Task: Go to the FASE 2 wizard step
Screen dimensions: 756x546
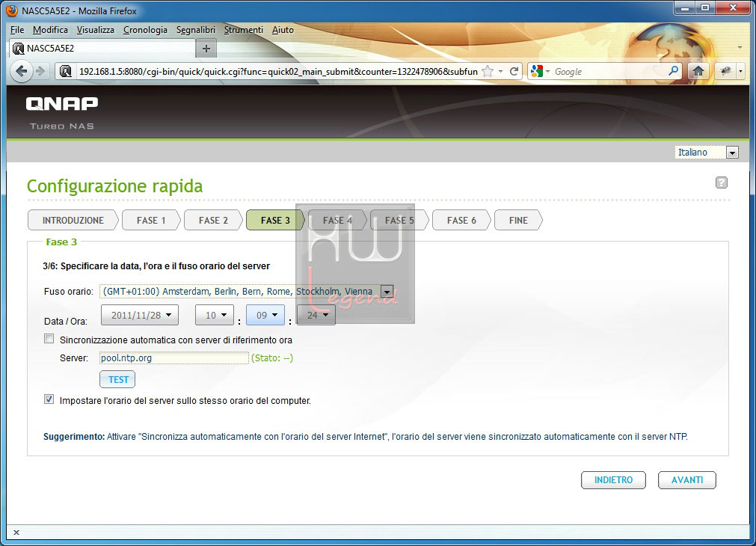Action: [213, 221]
